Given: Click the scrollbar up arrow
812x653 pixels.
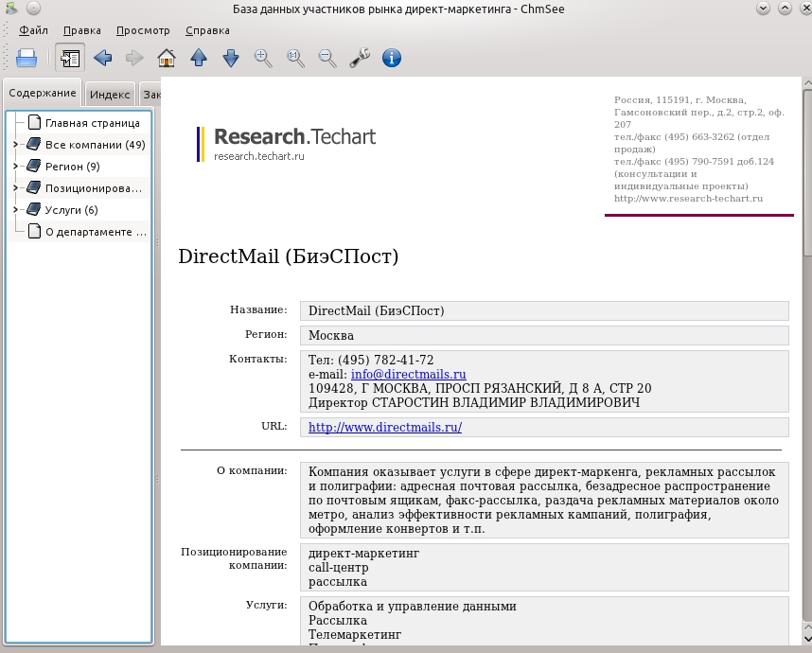Looking at the screenshot, I should click(x=807, y=83).
